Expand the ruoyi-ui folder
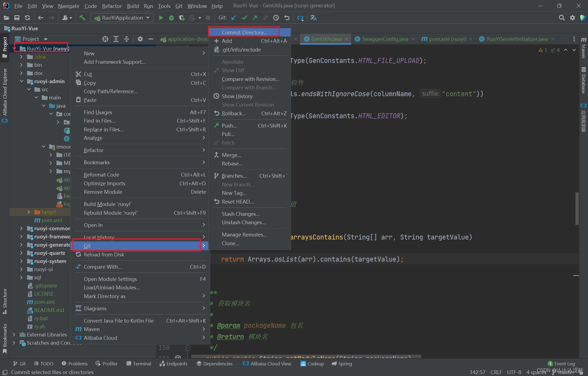 (x=21, y=269)
